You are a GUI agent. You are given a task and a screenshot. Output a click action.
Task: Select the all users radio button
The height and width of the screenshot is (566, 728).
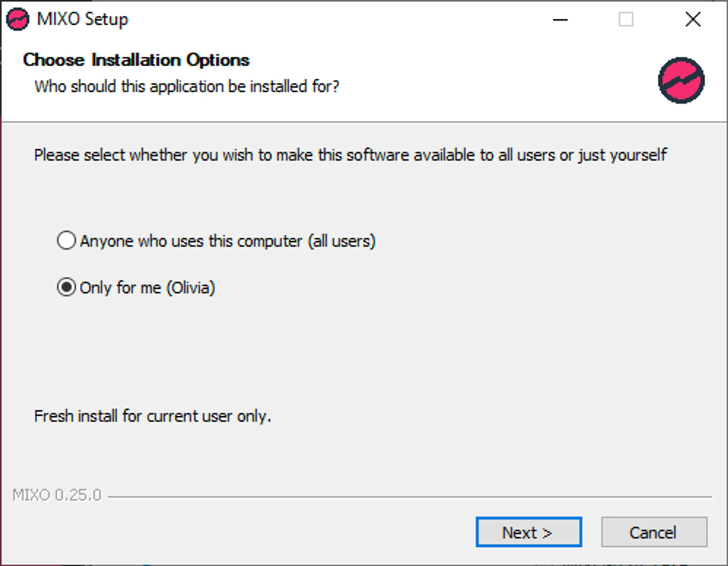(66, 241)
